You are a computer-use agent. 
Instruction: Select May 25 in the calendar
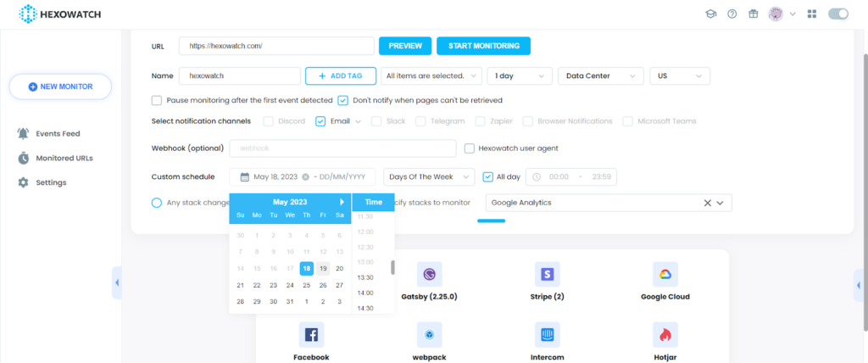(x=307, y=286)
